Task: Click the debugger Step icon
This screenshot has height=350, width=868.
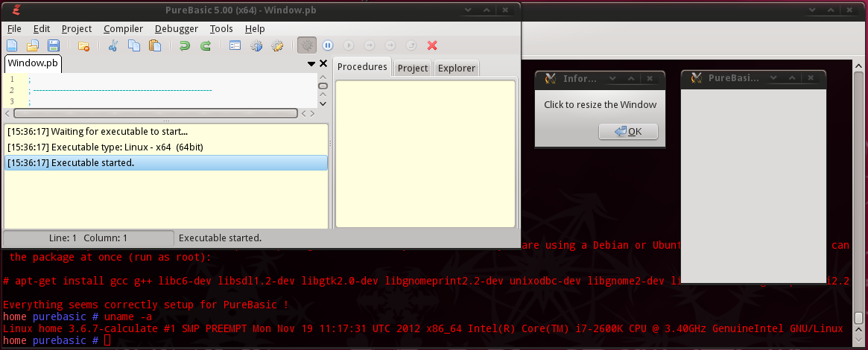Action: [370, 45]
